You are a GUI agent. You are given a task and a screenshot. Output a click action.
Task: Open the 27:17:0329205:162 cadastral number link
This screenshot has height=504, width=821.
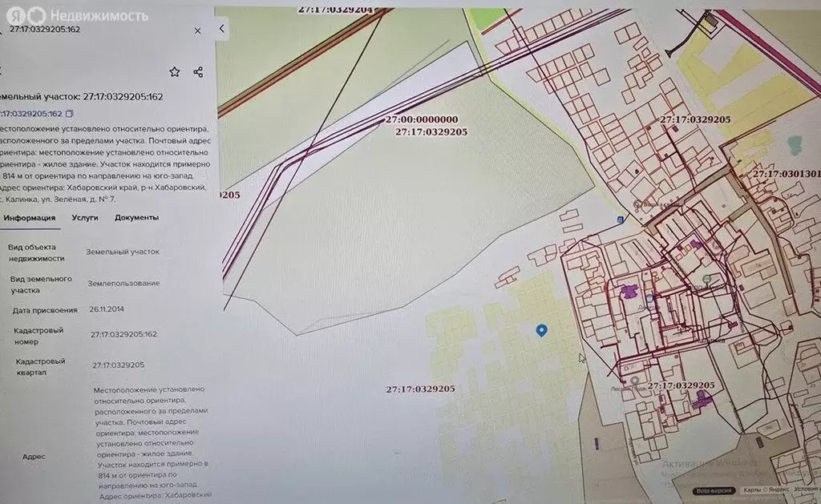point(31,114)
